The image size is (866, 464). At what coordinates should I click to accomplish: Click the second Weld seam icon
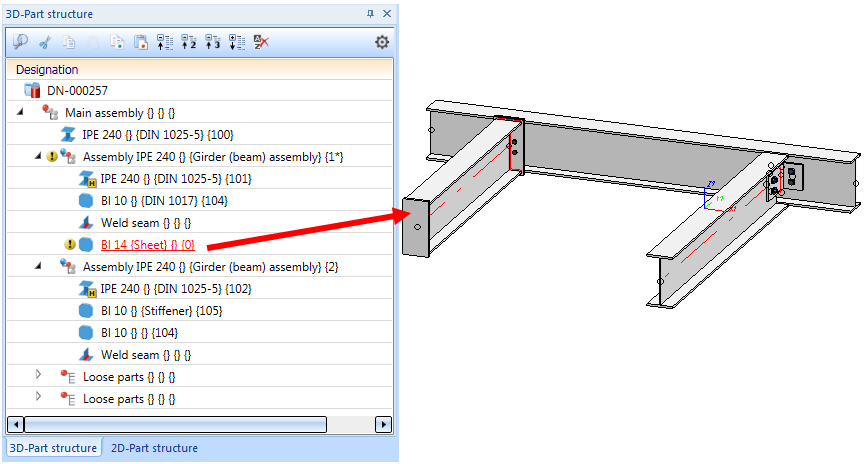click(x=86, y=355)
